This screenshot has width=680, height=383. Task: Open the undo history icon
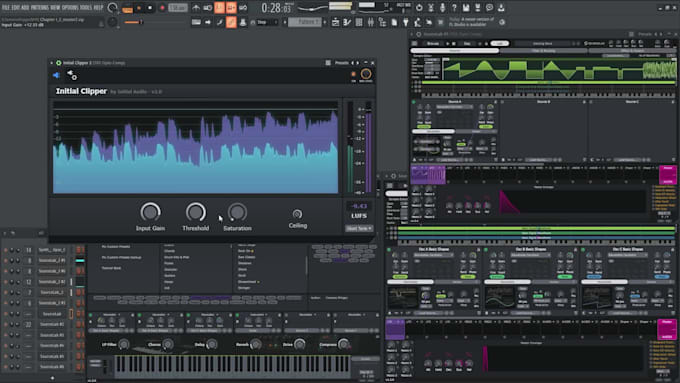419,8
